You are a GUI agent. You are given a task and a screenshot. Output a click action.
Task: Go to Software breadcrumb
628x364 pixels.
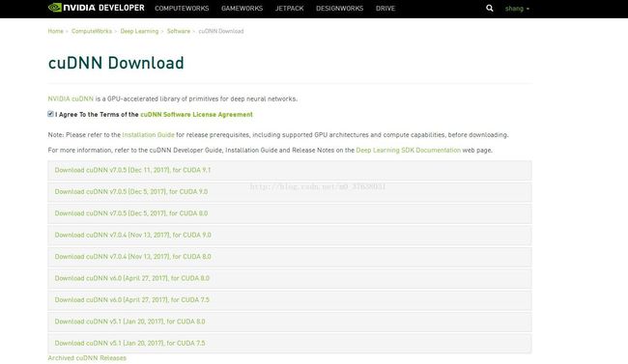[179, 31]
